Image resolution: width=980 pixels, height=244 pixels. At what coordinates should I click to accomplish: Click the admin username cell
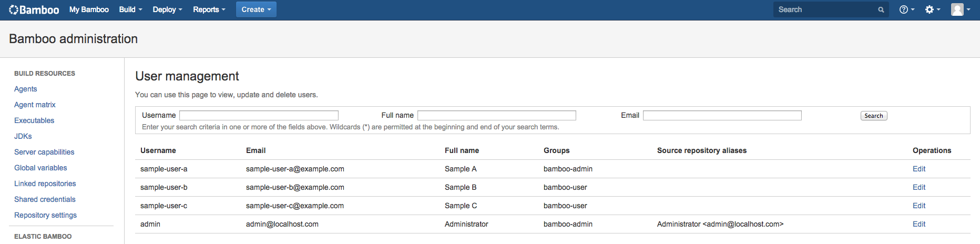[150, 224]
